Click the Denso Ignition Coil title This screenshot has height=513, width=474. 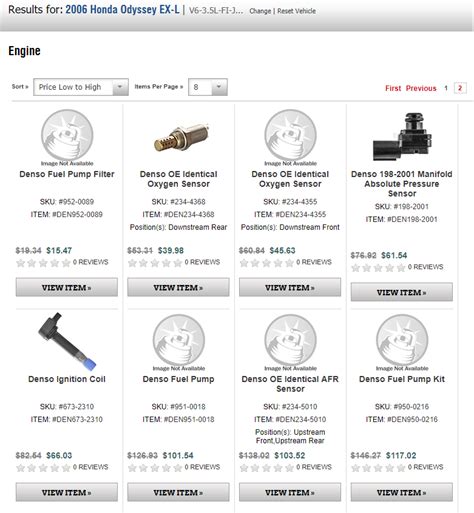click(67, 379)
